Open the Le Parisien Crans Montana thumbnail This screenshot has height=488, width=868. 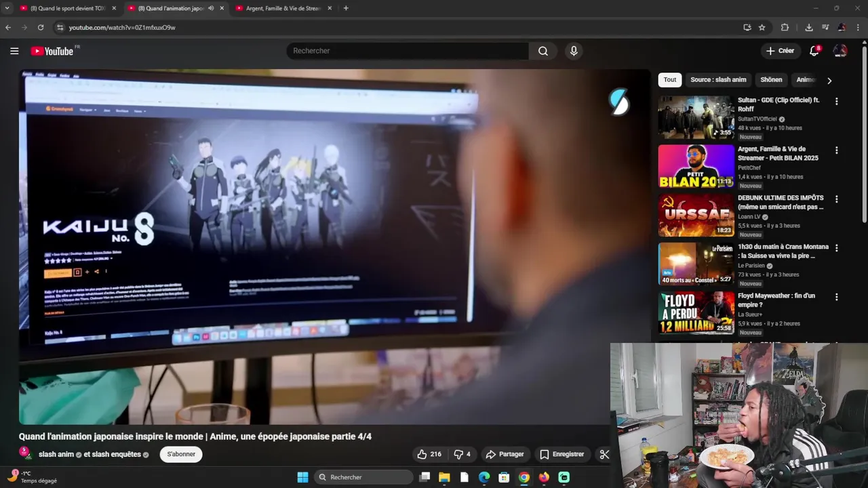point(696,264)
